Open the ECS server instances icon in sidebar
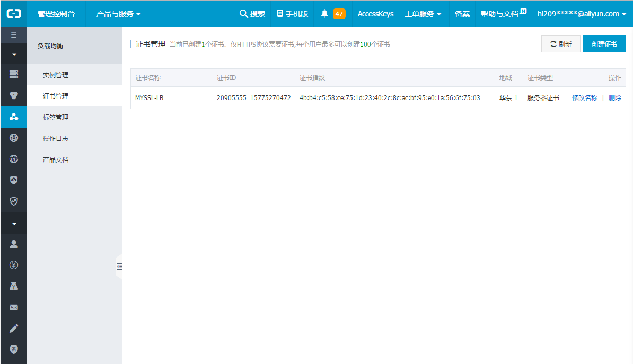The width and height of the screenshot is (633, 364). point(14,74)
